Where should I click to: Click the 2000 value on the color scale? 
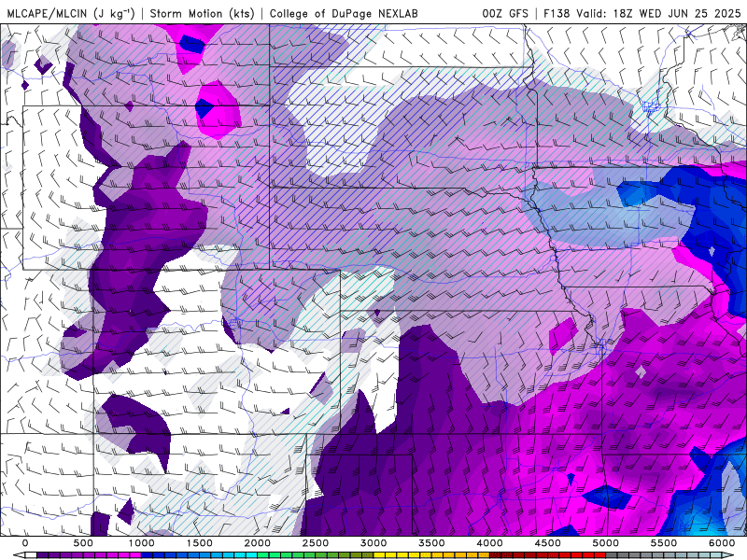click(x=258, y=543)
